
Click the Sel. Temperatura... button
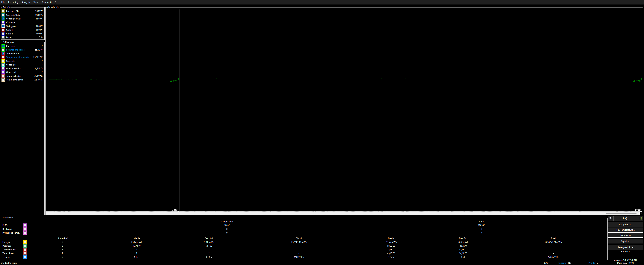[625, 230]
